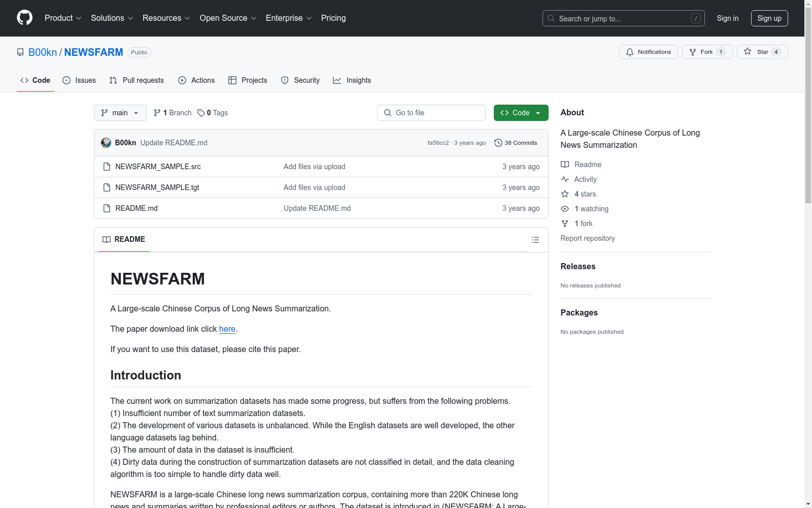Expand the Enterprise menu
This screenshot has height=508, width=812.
click(x=289, y=18)
